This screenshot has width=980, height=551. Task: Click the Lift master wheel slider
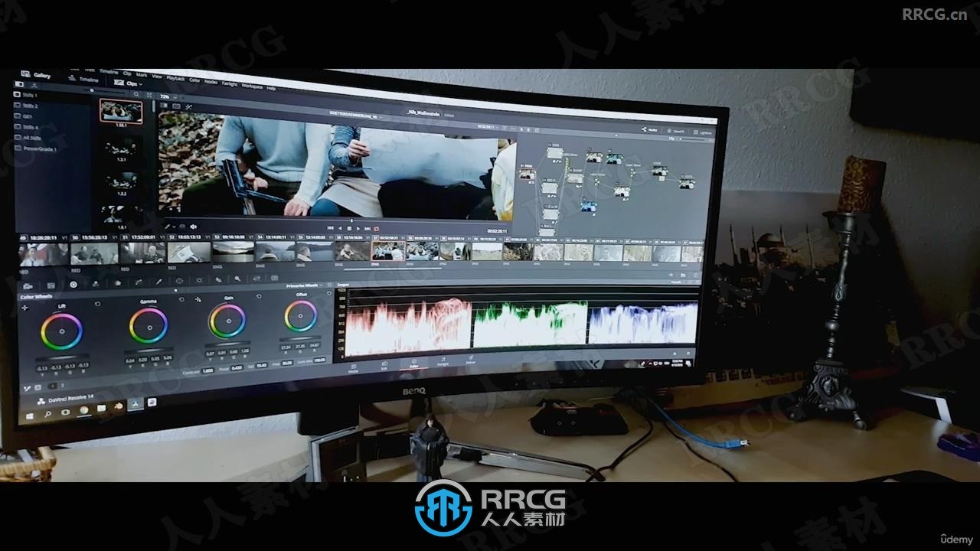tap(62, 357)
